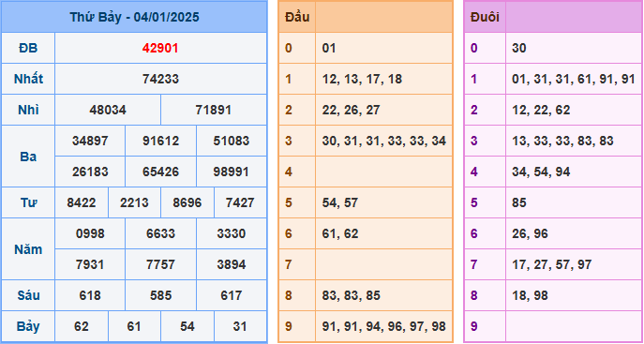Click the Đầu column header

click(x=297, y=17)
